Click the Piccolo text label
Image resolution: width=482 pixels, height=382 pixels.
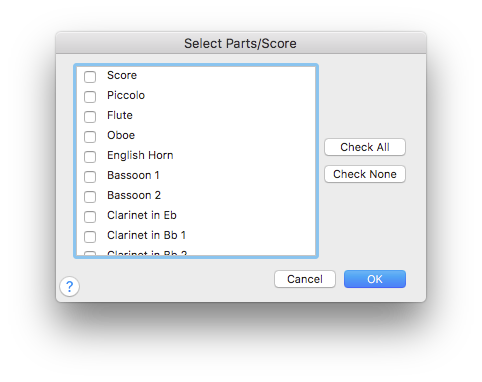pos(126,95)
